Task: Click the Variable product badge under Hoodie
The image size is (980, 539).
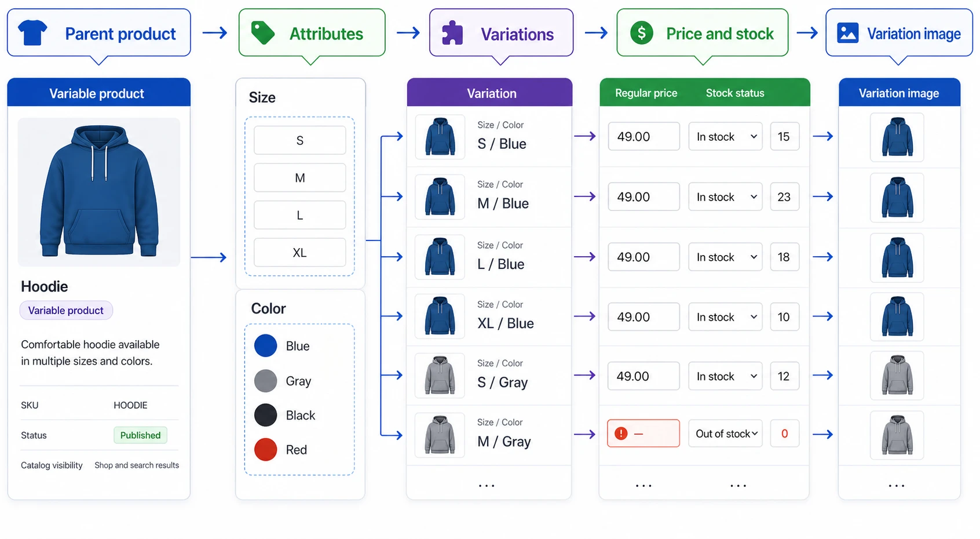Action: pos(66,311)
